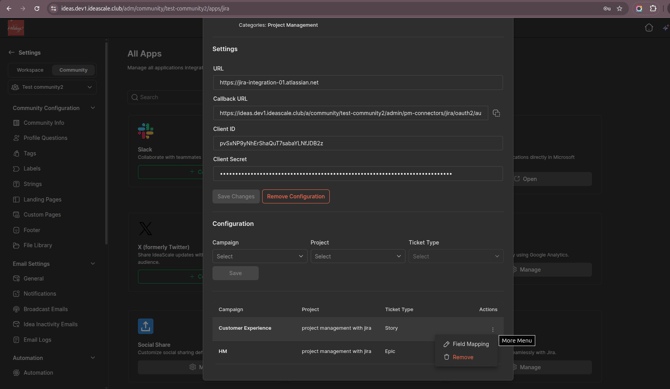Open the browser extensions puzzle icon
This screenshot has width=670, height=389.
click(653, 9)
